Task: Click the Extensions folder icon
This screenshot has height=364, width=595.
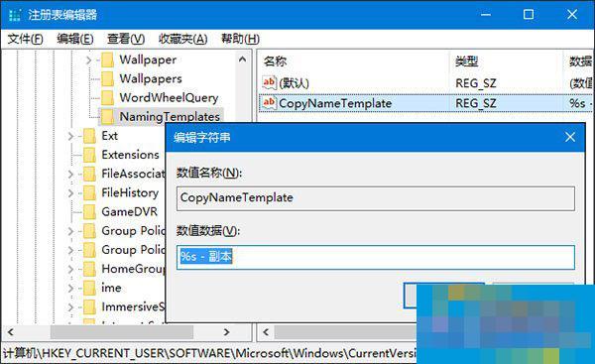Action: click(89, 155)
